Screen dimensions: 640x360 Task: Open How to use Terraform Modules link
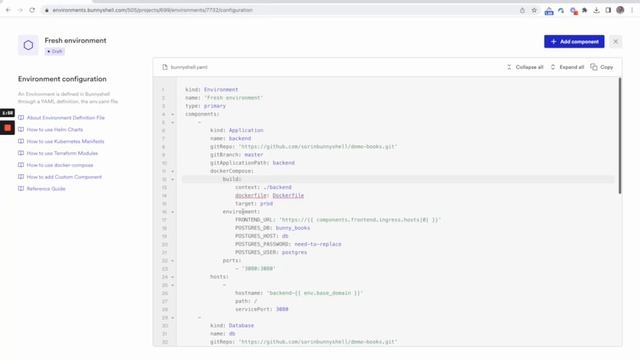click(62, 153)
